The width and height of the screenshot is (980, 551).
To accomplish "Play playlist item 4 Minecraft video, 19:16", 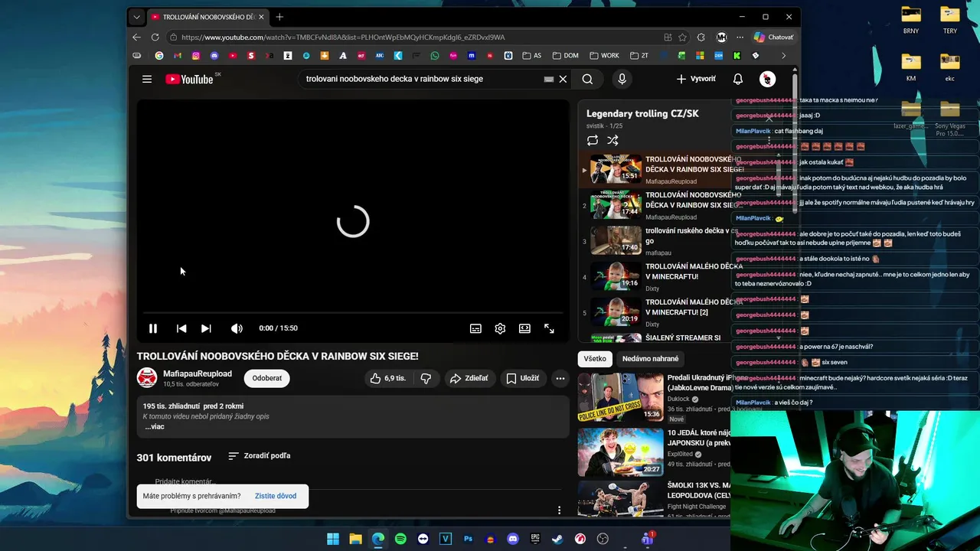I will tap(616, 277).
